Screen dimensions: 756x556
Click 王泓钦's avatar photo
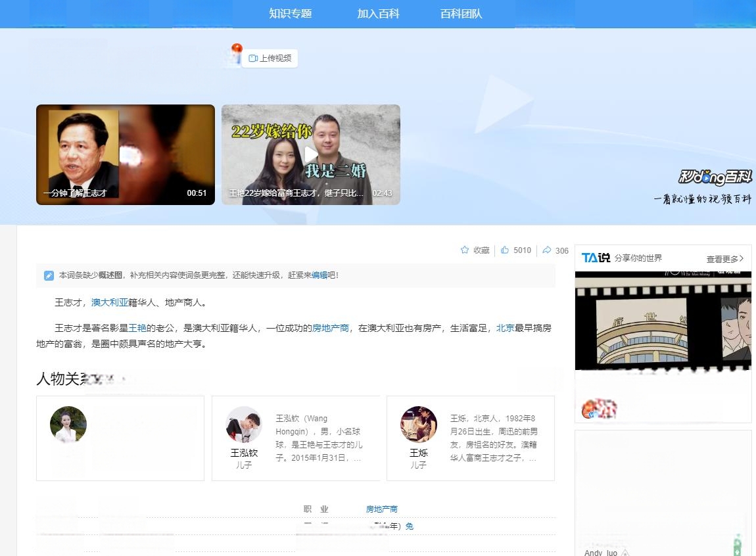[x=244, y=425]
